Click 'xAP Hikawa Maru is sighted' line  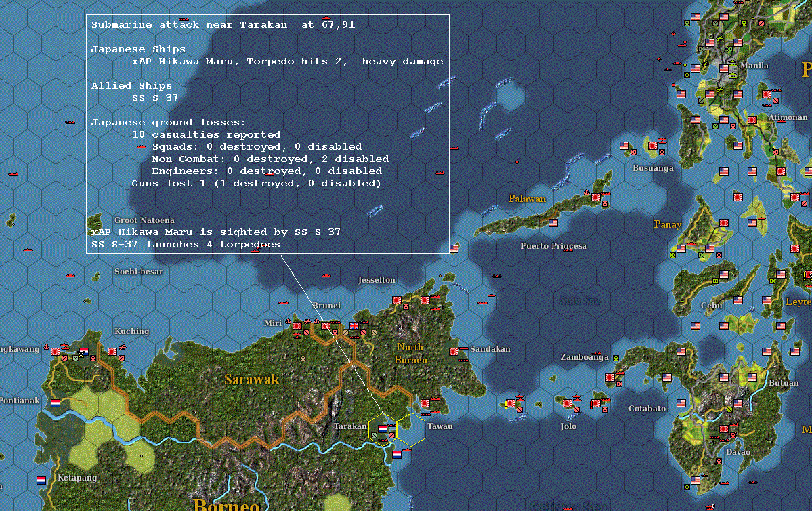coord(216,232)
